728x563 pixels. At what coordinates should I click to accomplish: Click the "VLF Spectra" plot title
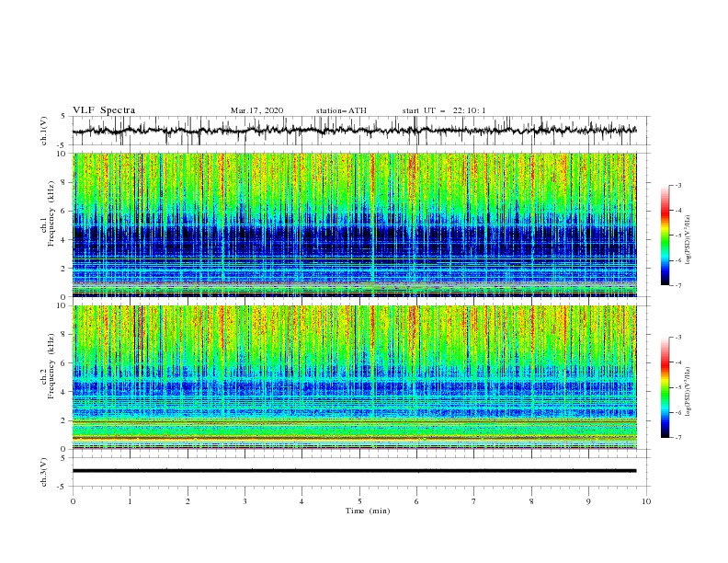(104, 110)
